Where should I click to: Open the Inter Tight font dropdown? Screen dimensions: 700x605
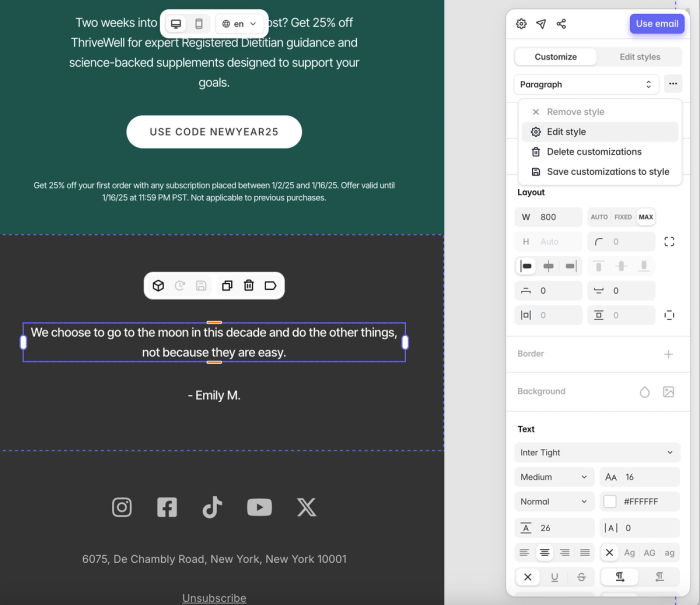(597, 452)
